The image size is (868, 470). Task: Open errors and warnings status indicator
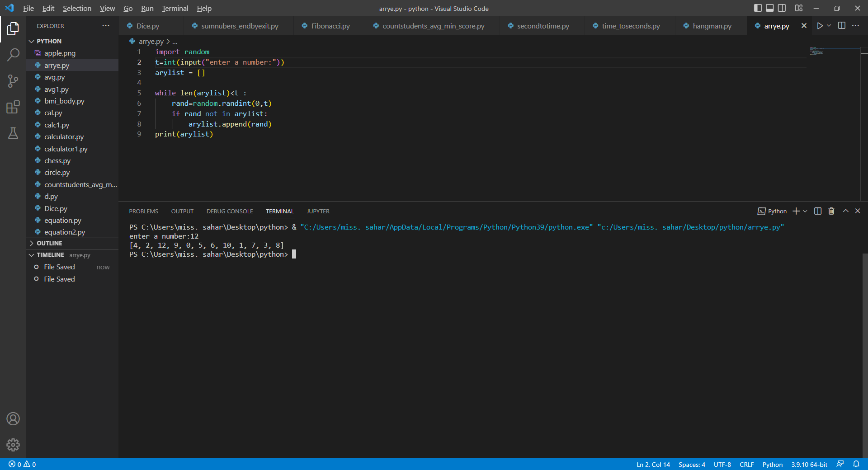(x=22, y=464)
